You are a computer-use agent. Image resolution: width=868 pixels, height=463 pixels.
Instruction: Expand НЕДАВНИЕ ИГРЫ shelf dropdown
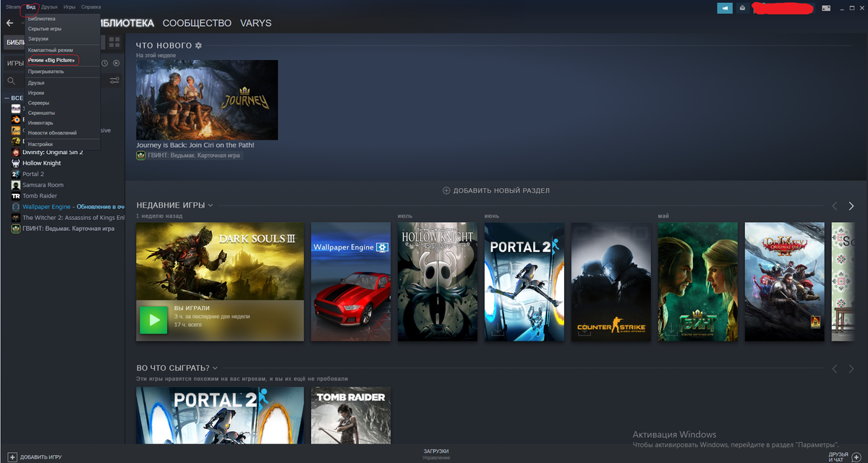click(210, 205)
